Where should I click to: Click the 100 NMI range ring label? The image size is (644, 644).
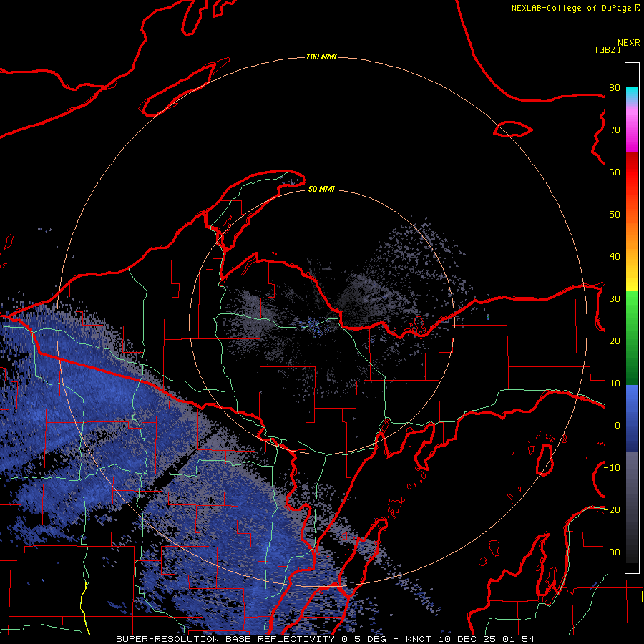coord(321,57)
